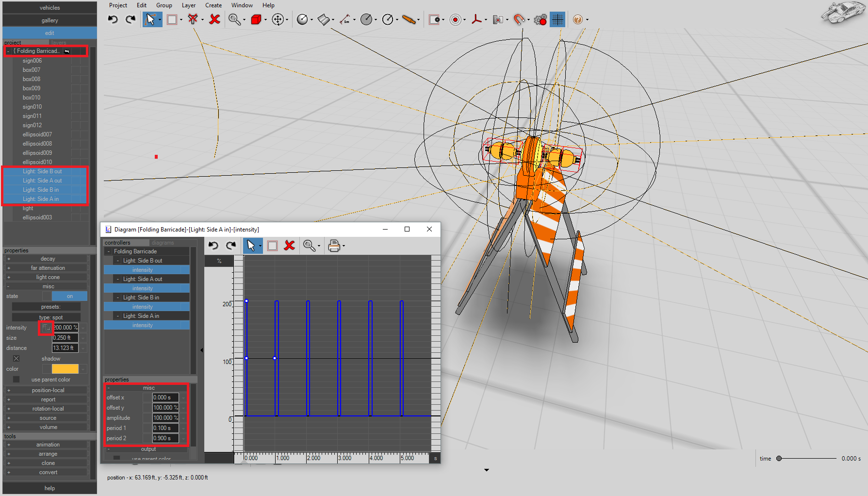Expand the decay properties section
The height and width of the screenshot is (496, 868).
(9, 259)
